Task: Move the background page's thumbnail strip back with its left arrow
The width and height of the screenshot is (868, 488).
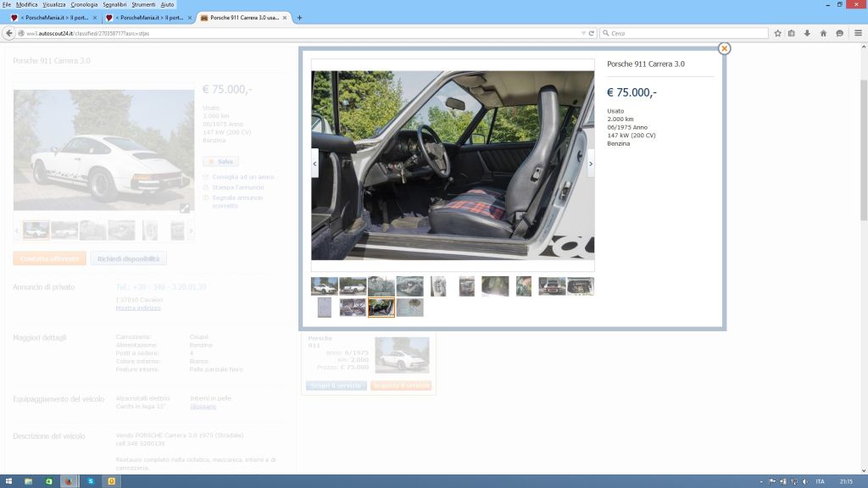Action: click(17, 230)
